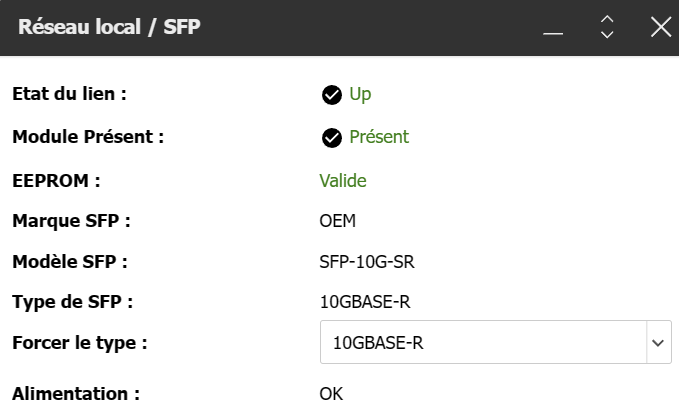Click the Modèle SFP label

pos(70,262)
